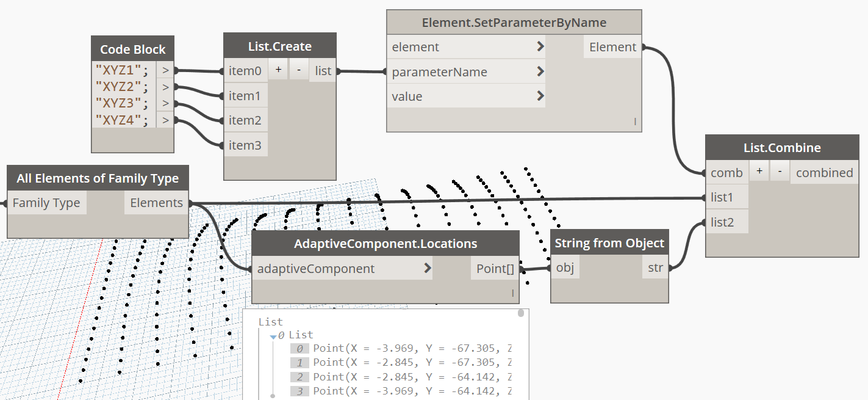Click the output port arrow beside "XYZ3"
The width and height of the screenshot is (868, 400).
tap(165, 103)
